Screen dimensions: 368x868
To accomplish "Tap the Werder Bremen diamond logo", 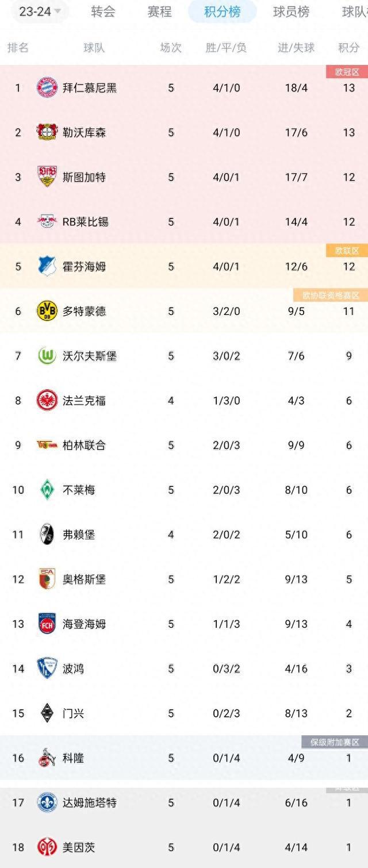I will point(47,490).
